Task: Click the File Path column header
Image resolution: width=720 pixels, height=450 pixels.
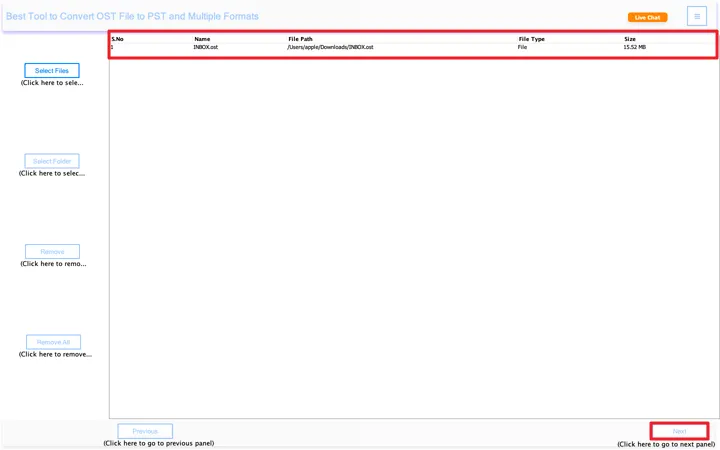Action: [x=300, y=39]
